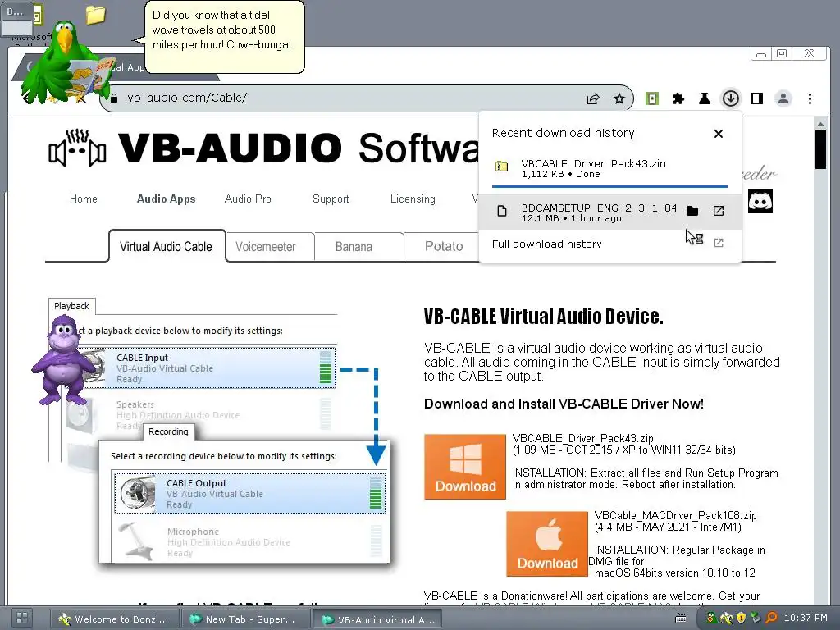Click the vertical scrollbar thumb
The width and height of the screenshot is (840, 630).
click(x=820, y=150)
